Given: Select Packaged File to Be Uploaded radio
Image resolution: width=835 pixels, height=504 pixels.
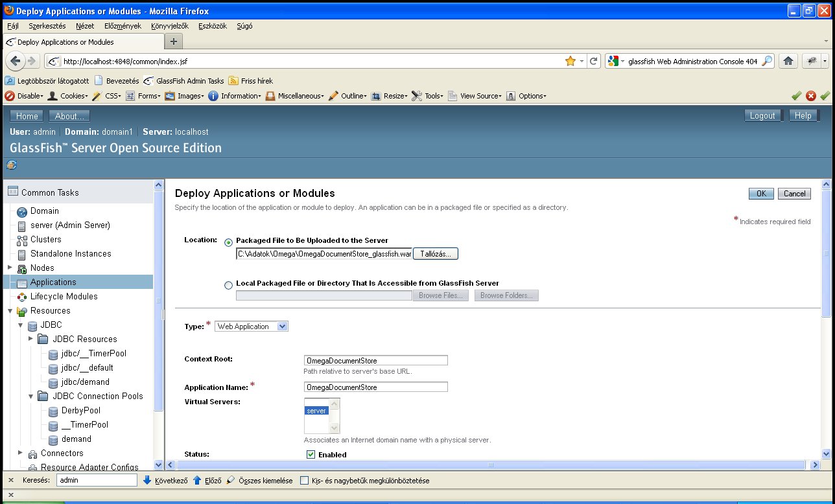Looking at the screenshot, I should point(228,243).
